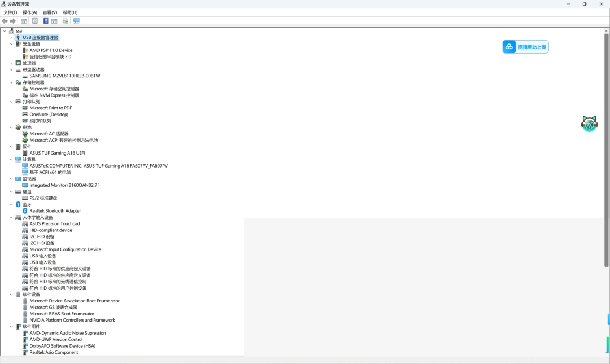
Task: Click the computer icon next to ssa
Action: coord(11,30)
